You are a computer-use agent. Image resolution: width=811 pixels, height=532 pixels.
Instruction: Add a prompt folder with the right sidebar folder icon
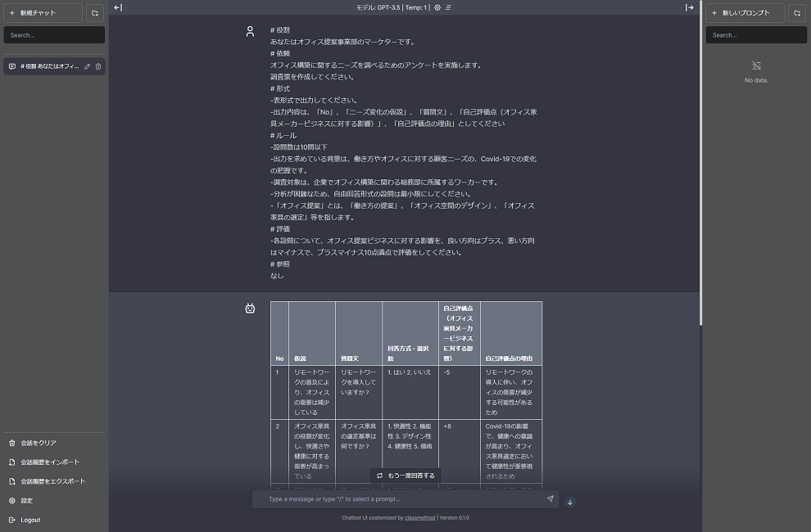coord(797,12)
